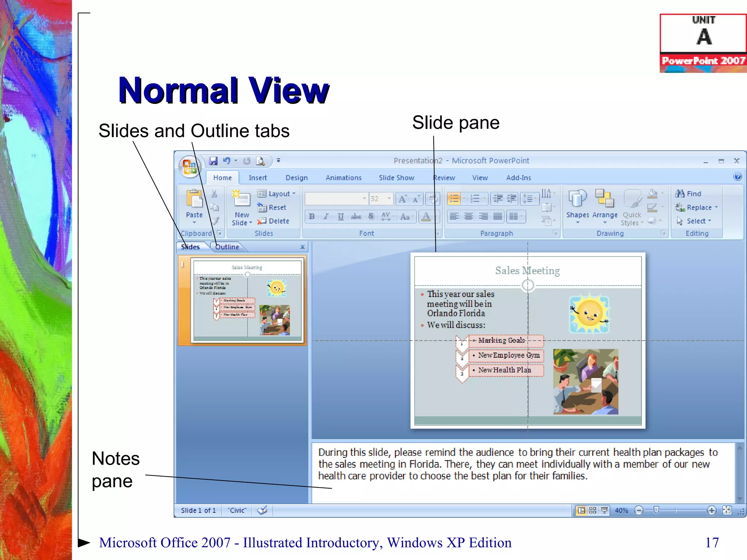This screenshot has width=747, height=560.
Task: Open the Select dropdown in Editing
Action: pos(694,221)
